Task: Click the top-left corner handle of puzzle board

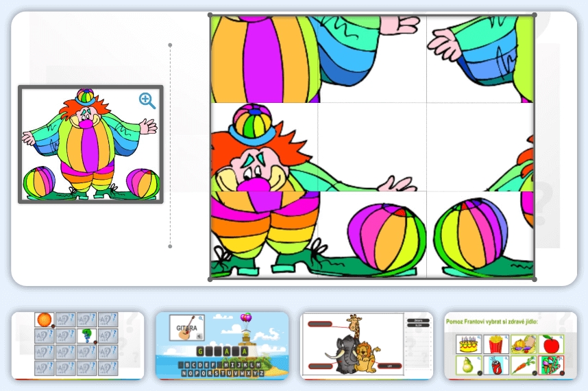Action: pyautogui.click(x=210, y=14)
